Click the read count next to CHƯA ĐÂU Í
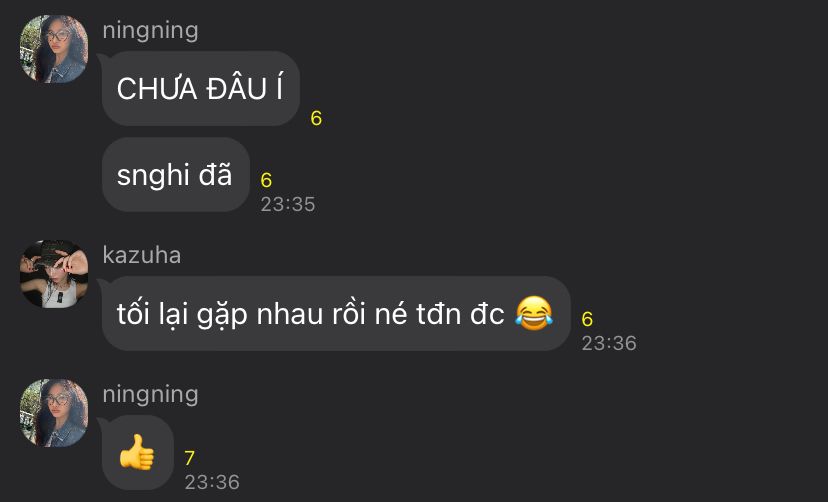 coord(316,118)
